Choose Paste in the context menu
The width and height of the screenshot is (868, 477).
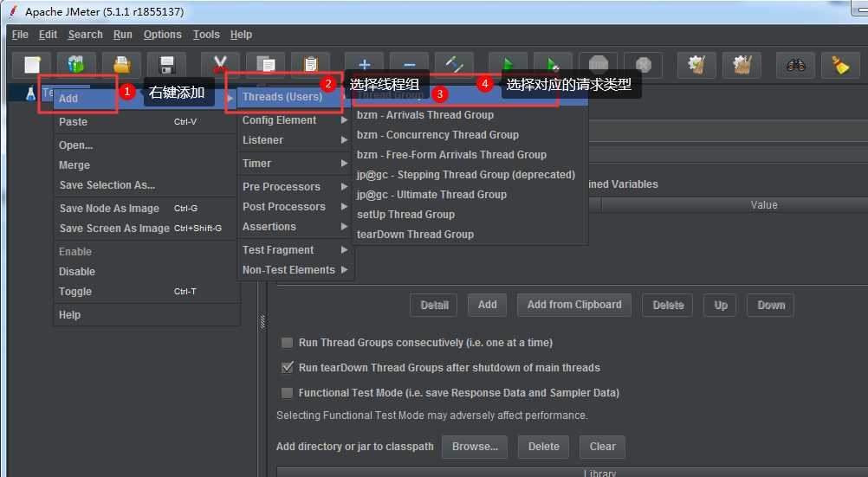[x=146, y=122]
